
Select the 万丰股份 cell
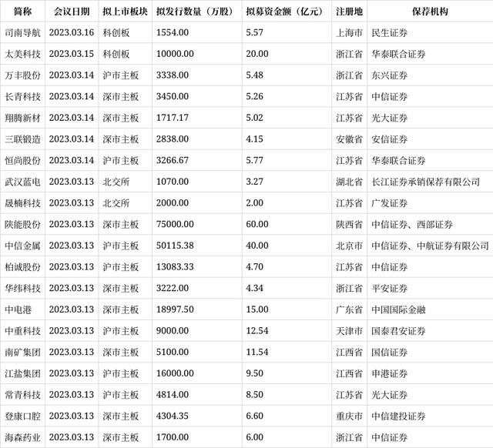click(22, 75)
